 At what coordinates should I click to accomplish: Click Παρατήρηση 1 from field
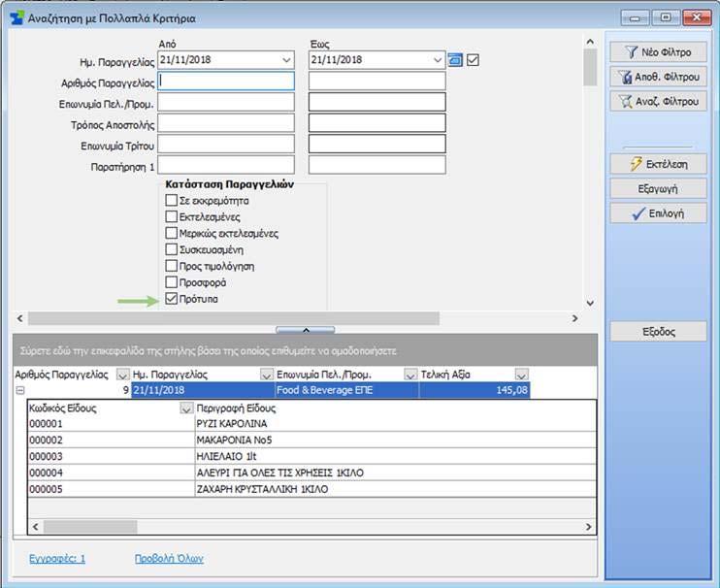[x=226, y=165]
